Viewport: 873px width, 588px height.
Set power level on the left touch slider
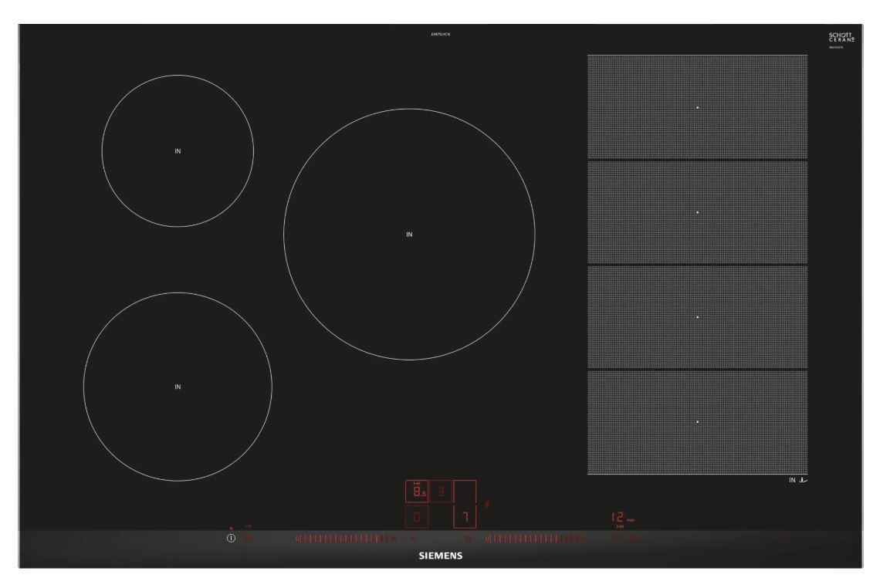pos(347,539)
